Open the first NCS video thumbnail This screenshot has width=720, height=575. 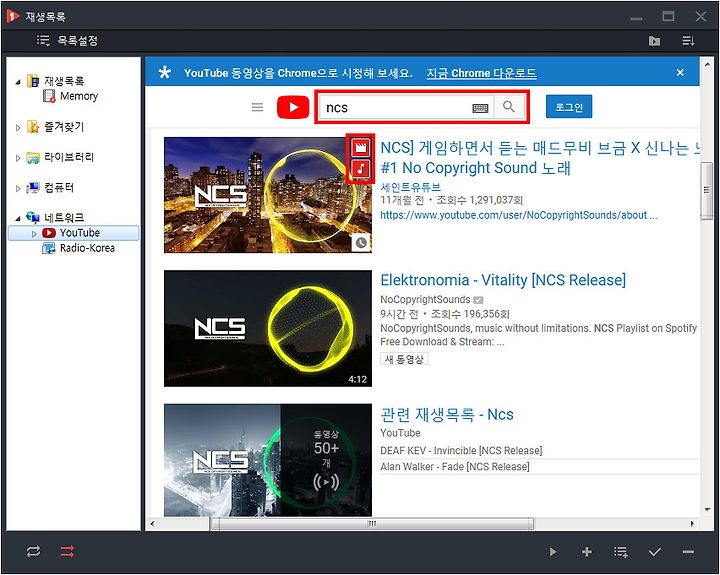pos(268,195)
